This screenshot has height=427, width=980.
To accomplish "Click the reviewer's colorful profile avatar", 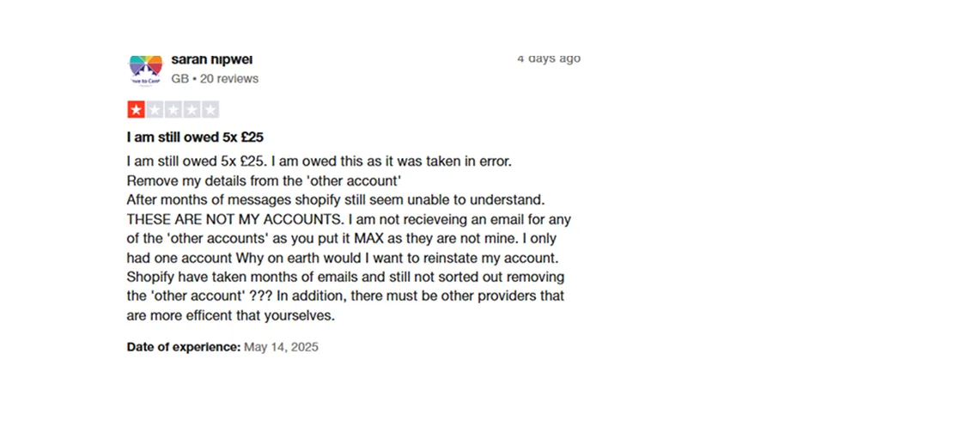I will coord(145,69).
